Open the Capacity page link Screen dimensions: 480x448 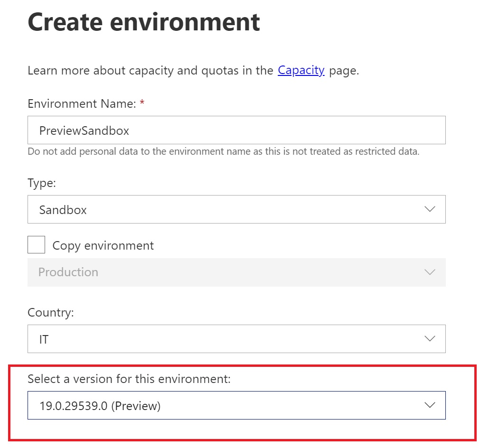click(301, 71)
